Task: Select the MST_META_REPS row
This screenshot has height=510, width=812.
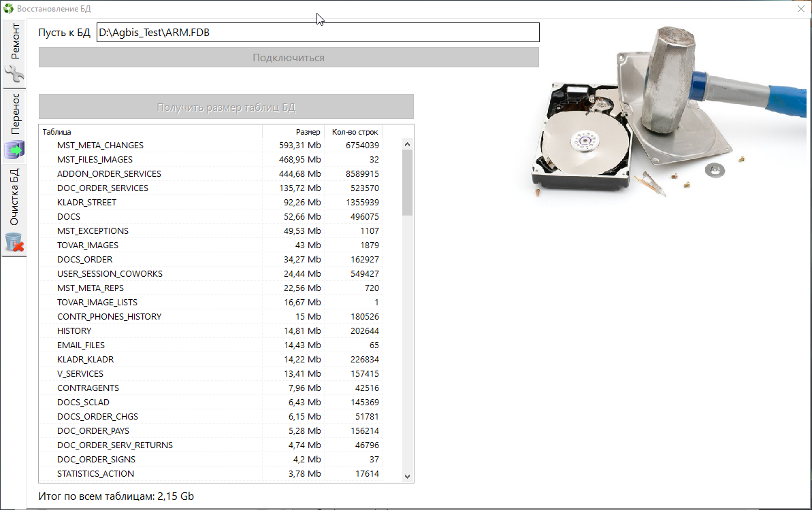Action: pyautogui.click(x=210, y=288)
